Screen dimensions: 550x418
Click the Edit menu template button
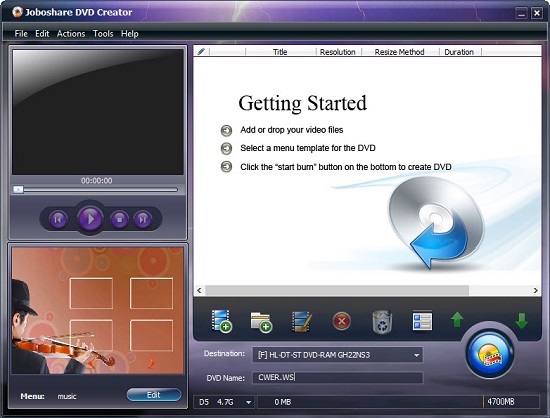coord(154,395)
